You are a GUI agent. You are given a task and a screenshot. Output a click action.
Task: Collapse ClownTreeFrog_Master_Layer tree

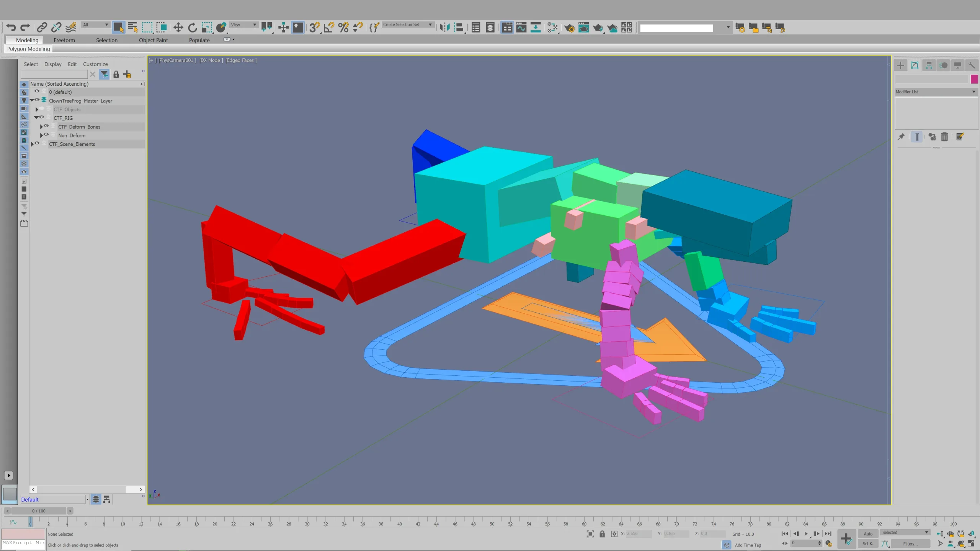(32, 100)
